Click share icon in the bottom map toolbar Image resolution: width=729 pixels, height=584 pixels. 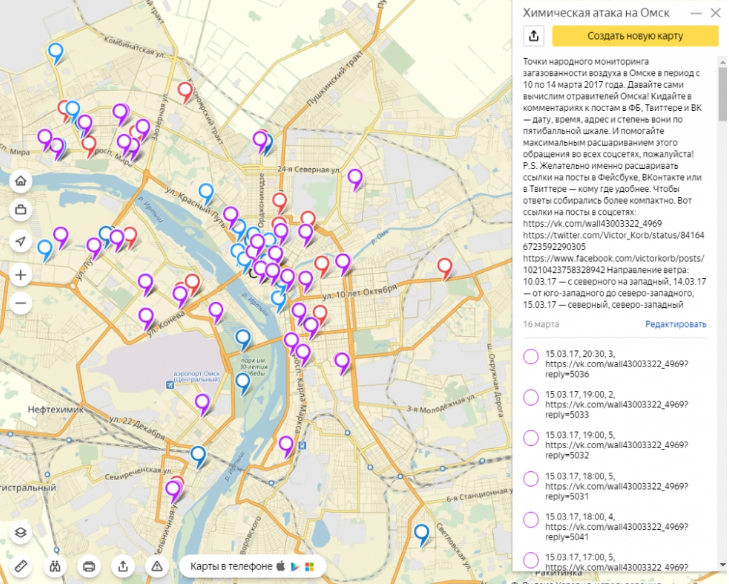(x=123, y=566)
